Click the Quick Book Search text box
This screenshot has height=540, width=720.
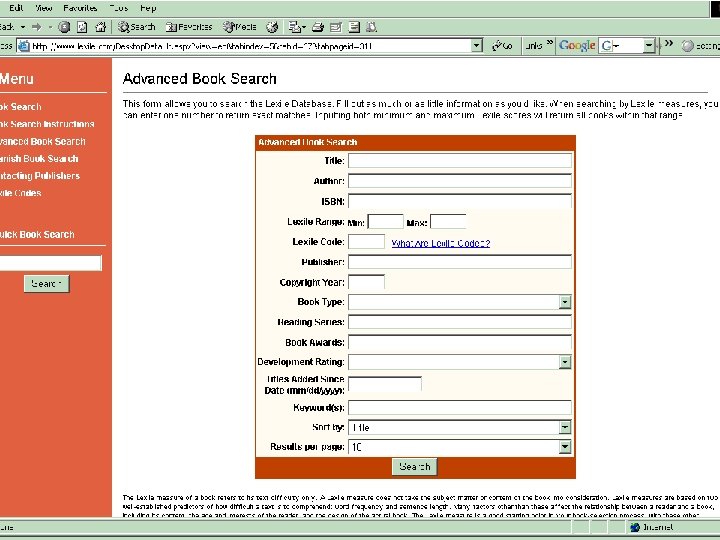click(51, 263)
